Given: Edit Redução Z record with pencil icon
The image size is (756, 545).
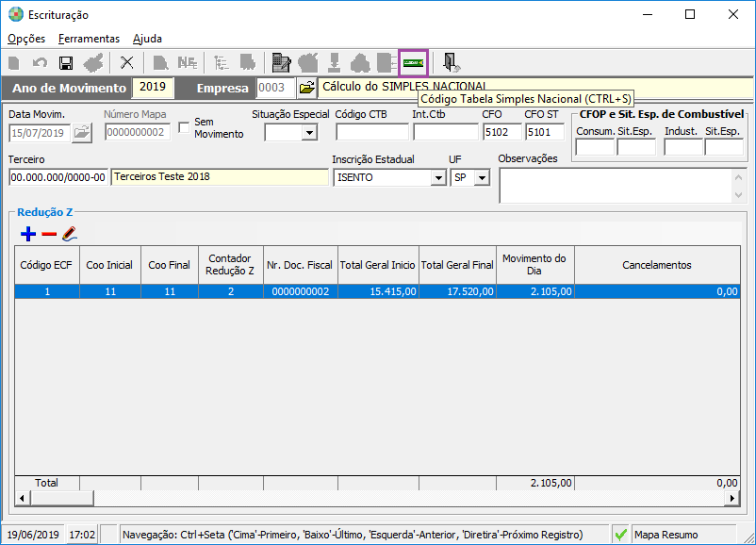Looking at the screenshot, I should pos(70,234).
